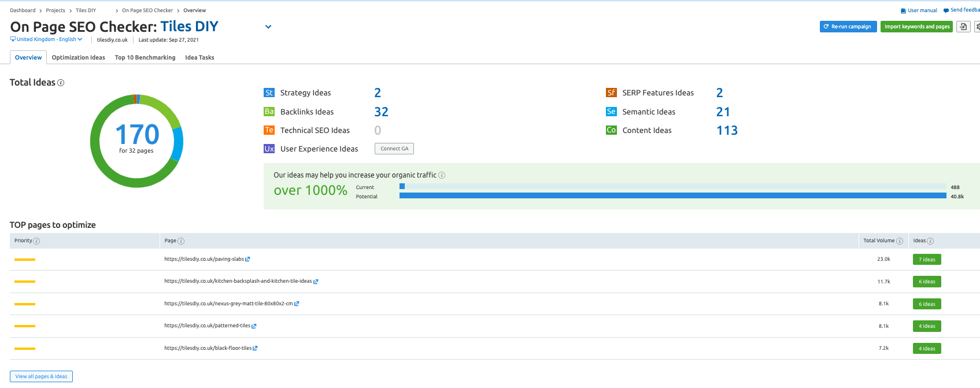Click the 11.7k volume for kitchen-backsplash row
Image resolution: width=980 pixels, height=388 pixels.
click(x=883, y=282)
